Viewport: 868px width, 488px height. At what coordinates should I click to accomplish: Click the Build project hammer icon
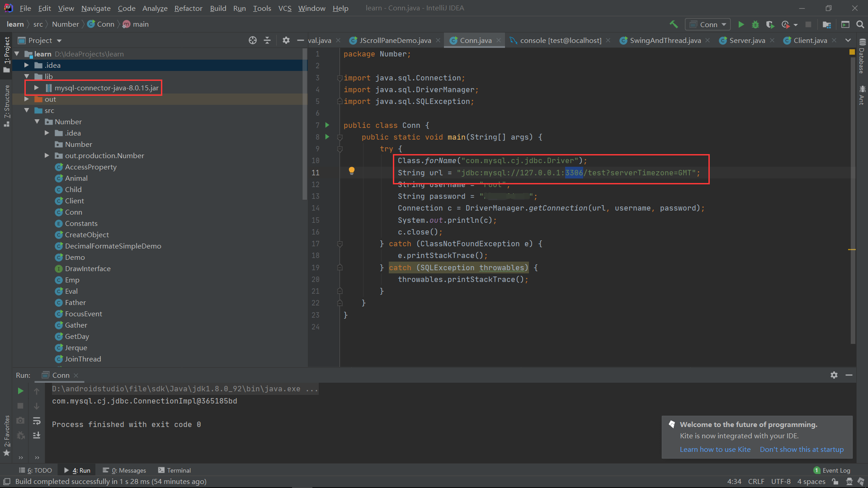click(674, 24)
